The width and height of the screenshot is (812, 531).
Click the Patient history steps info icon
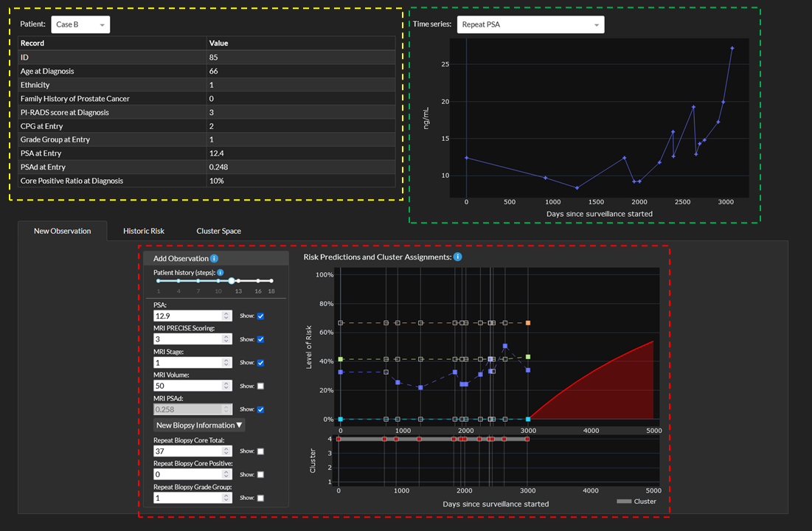(x=221, y=272)
